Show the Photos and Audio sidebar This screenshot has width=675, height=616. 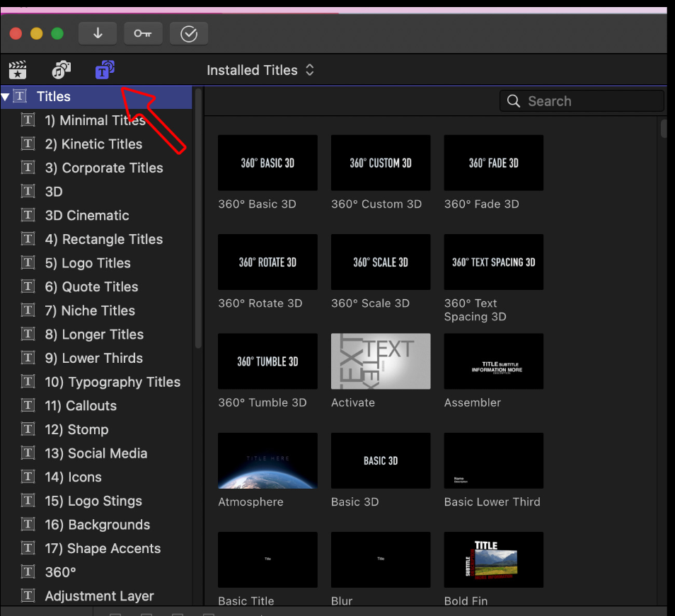(61, 70)
